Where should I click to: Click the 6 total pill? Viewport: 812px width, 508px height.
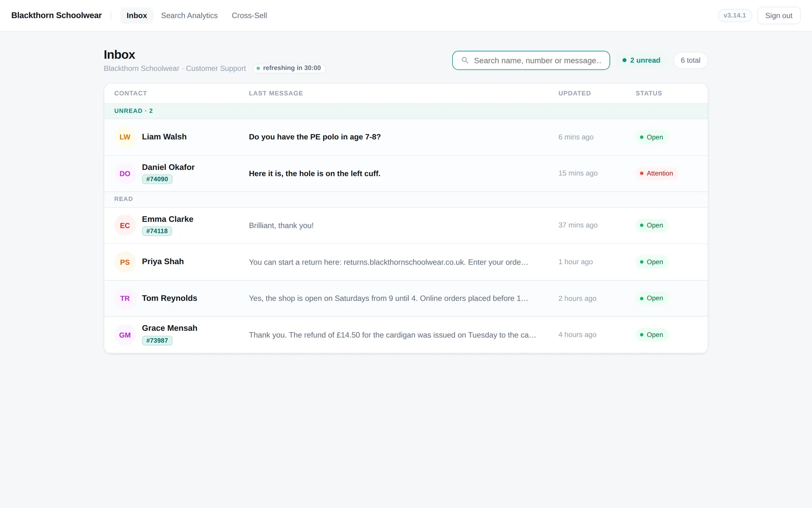point(690,60)
